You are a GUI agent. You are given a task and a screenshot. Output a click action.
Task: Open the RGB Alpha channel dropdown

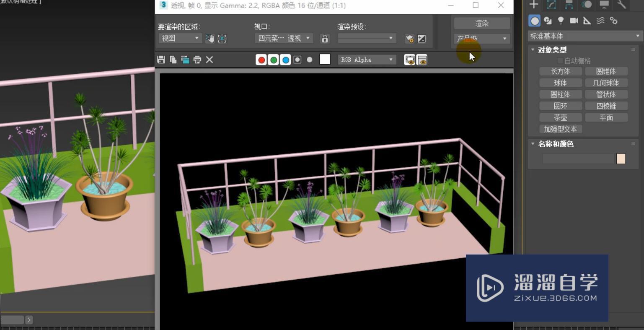[x=366, y=60]
